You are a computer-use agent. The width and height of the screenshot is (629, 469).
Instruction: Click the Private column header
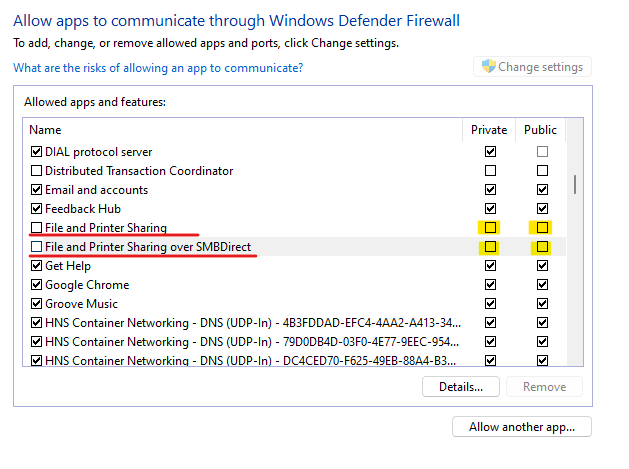[490, 130]
